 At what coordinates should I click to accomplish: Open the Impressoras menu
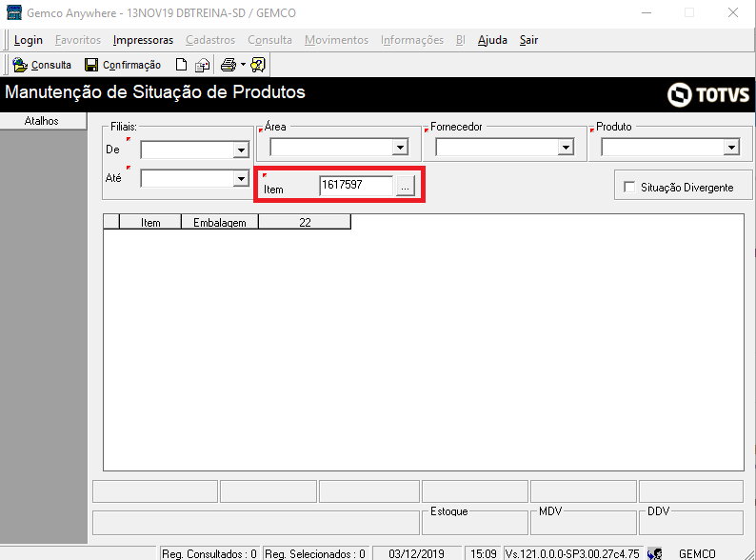[143, 40]
